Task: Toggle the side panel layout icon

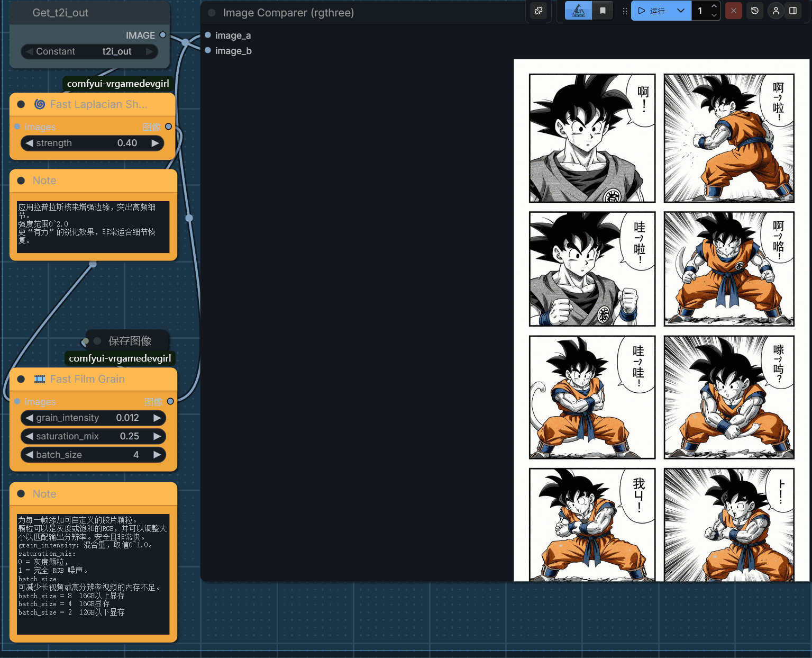Action: point(793,11)
